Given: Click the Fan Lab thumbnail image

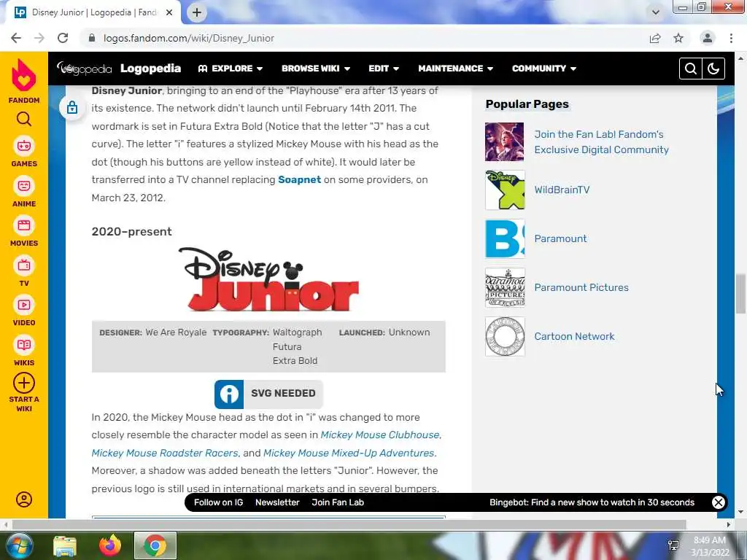Looking at the screenshot, I should tap(505, 142).
